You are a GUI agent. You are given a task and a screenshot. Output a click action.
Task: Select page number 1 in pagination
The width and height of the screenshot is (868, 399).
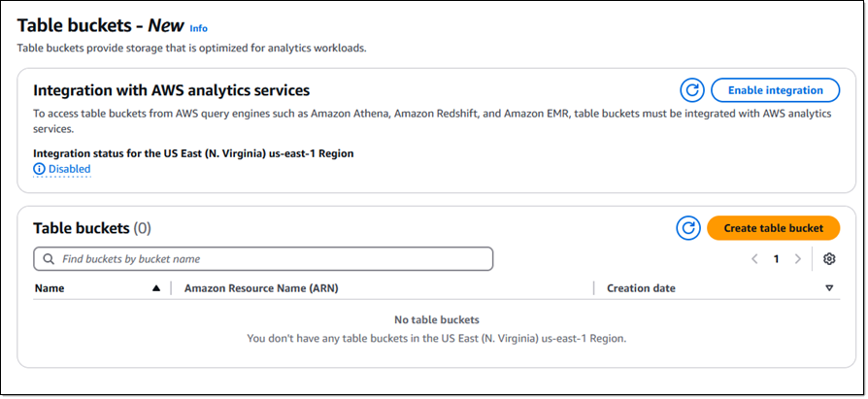pos(776,259)
